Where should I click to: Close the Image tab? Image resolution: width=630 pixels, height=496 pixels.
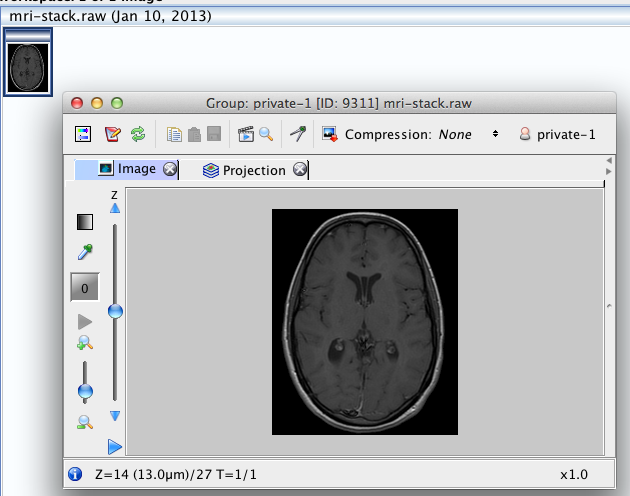[x=170, y=169]
